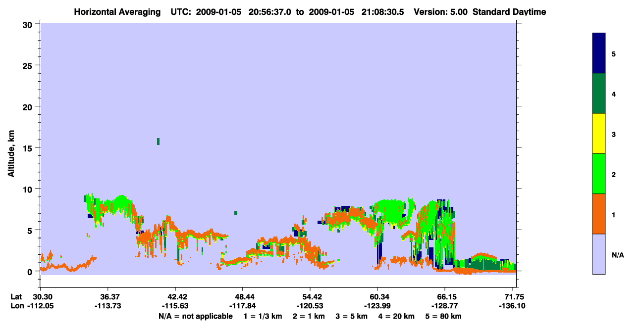
Task: Click the dark green level 4 colorbar swatch
Action: [599, 94]
